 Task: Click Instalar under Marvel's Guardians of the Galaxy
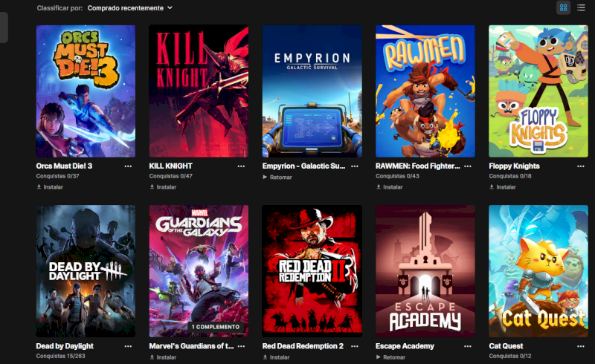coord(163,357)
